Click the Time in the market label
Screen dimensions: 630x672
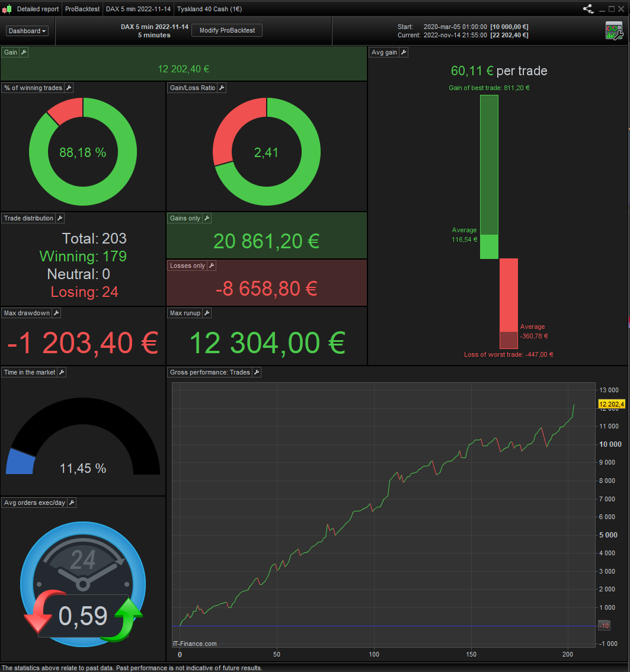pos(30,372)
